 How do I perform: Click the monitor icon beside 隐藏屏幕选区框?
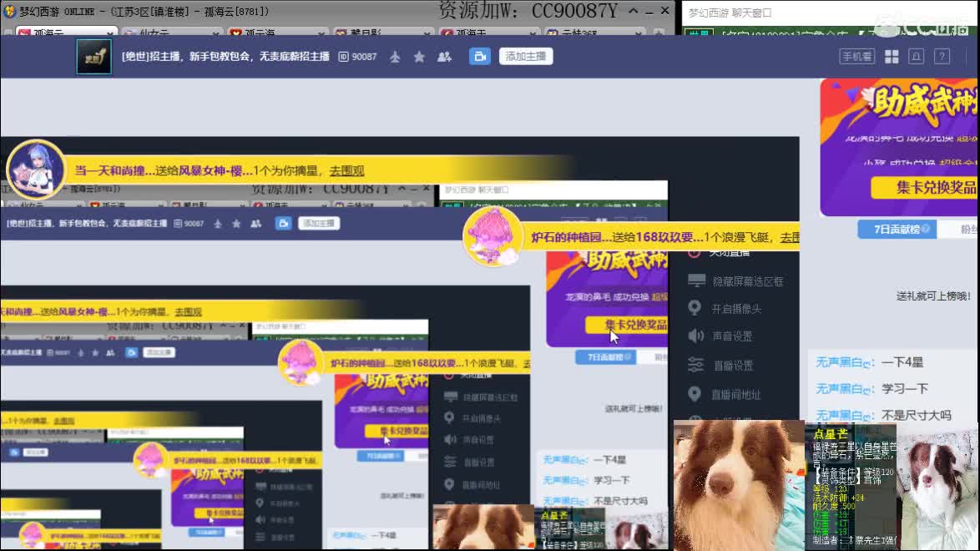tap(696, 281)
